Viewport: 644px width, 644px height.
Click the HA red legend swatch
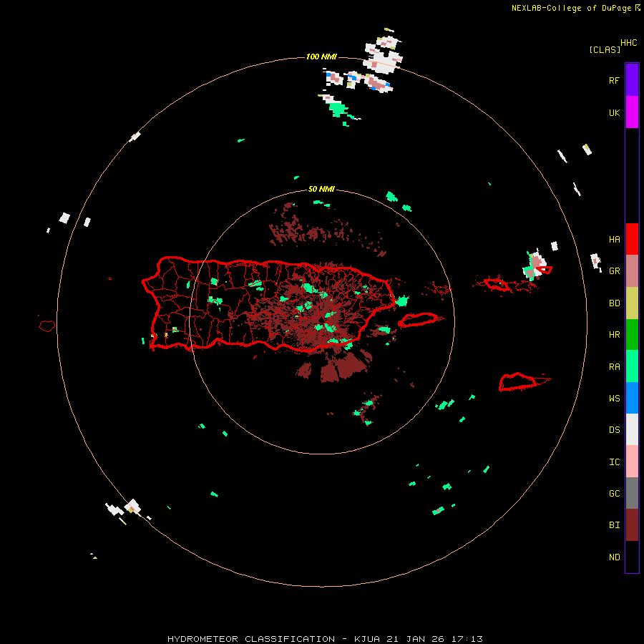pyautogui.click(x=632, y=239)
